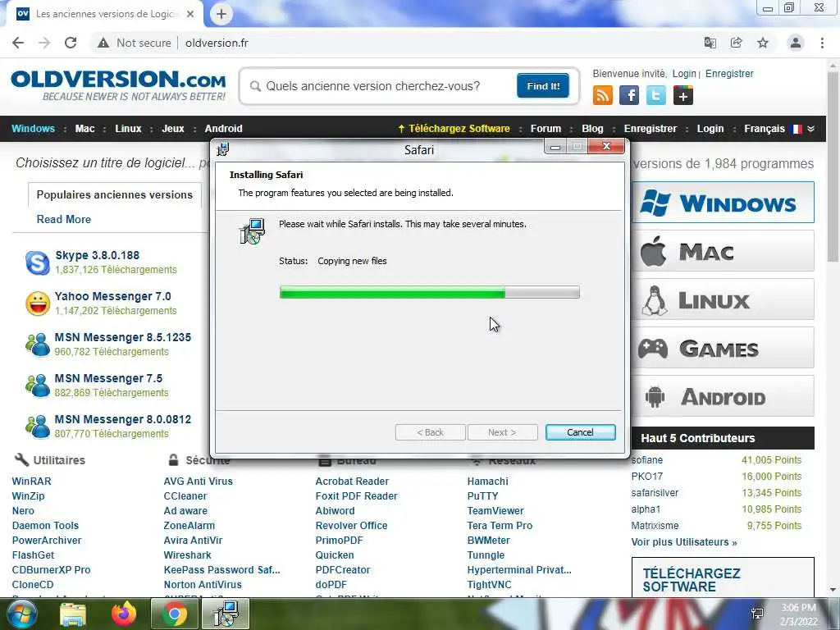The height and width of the screenshot is (630, 840).
Task: Open the large Windows category banner
Action: pyautogui.click(x=723, y=203)
